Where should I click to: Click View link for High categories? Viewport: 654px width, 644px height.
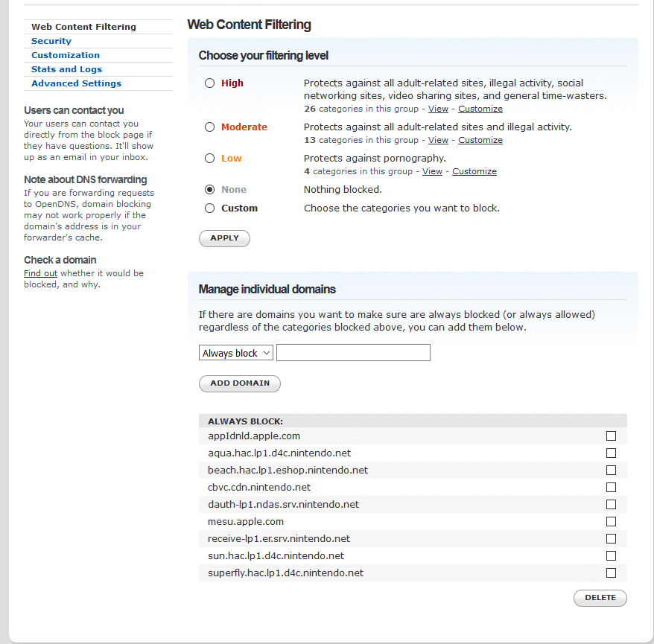point(438,109)
